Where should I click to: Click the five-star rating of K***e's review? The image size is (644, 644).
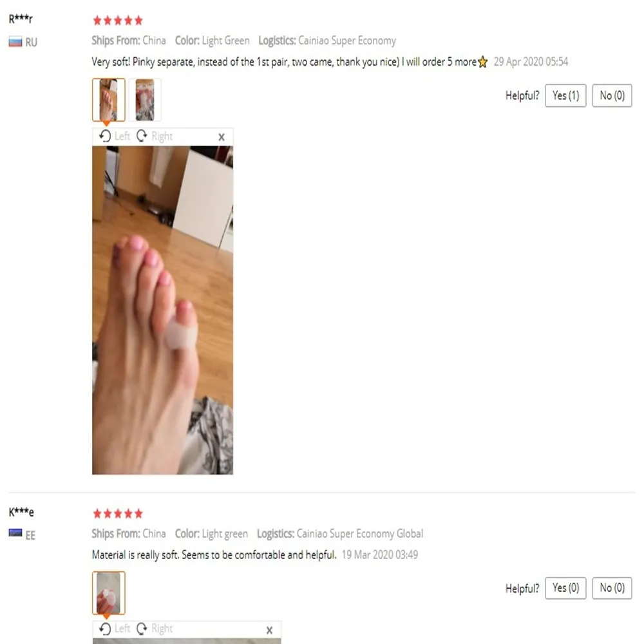point(118,513)
